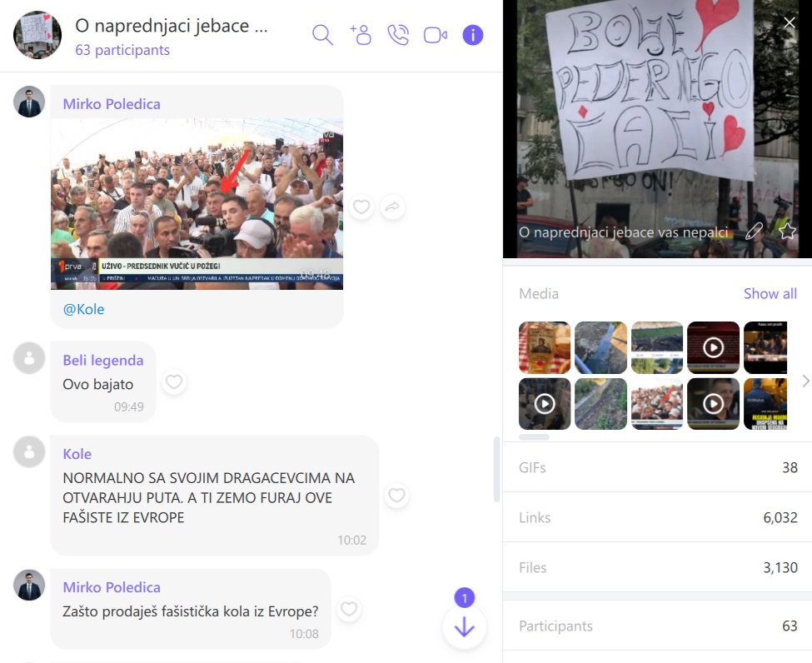812x663 pixels.
Task: Open the GIFs section
Action: 657,468
